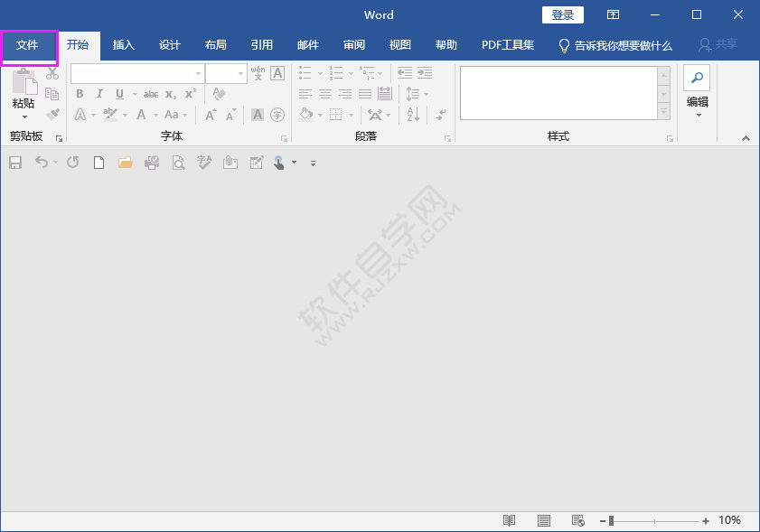
Task: Click the touch/mouse mode hand icon
Action: coord(278,163)
